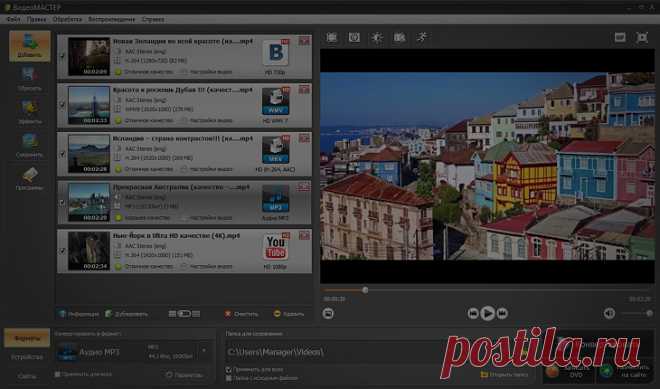660x389 pixels.
Task: Click the Параметры button beside the format
Action: (184, 374)
